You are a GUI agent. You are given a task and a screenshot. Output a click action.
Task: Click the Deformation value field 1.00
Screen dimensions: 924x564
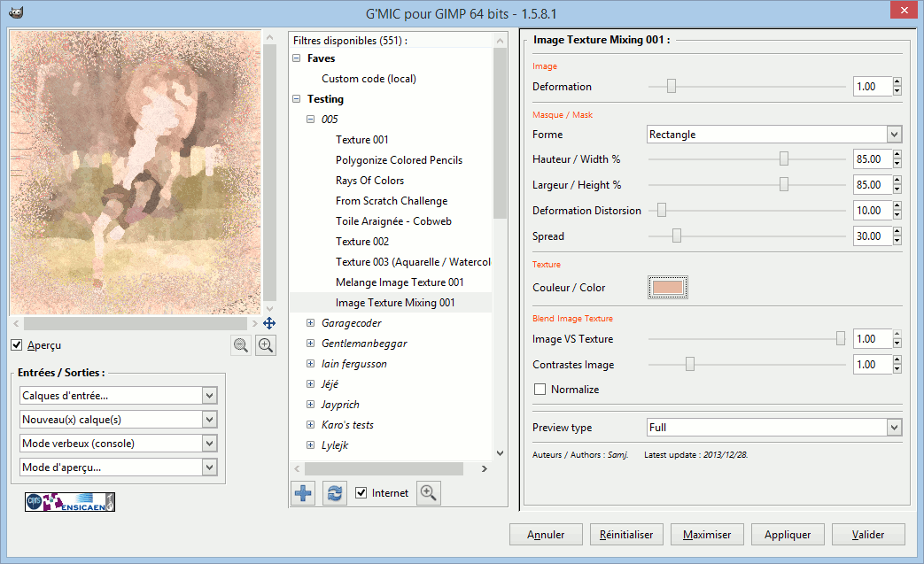click(873, 87)
